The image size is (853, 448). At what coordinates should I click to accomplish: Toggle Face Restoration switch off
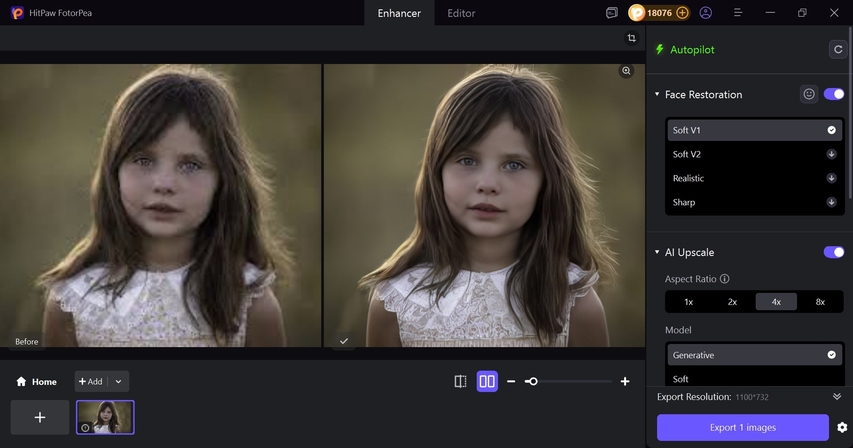pyautogui.click(x=833, y=94)
